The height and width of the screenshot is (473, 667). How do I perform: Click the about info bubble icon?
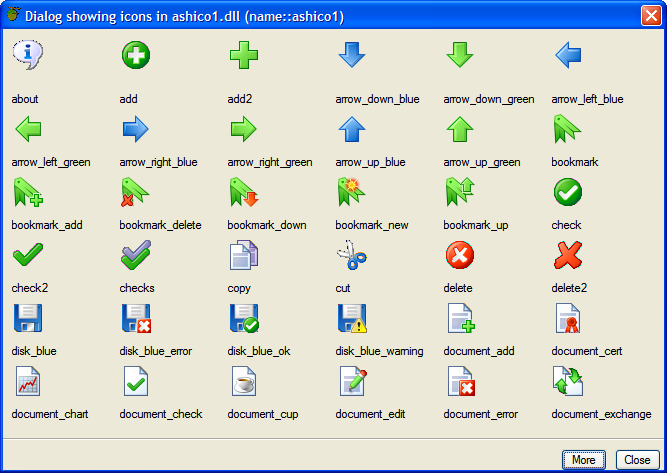point(28,55)
